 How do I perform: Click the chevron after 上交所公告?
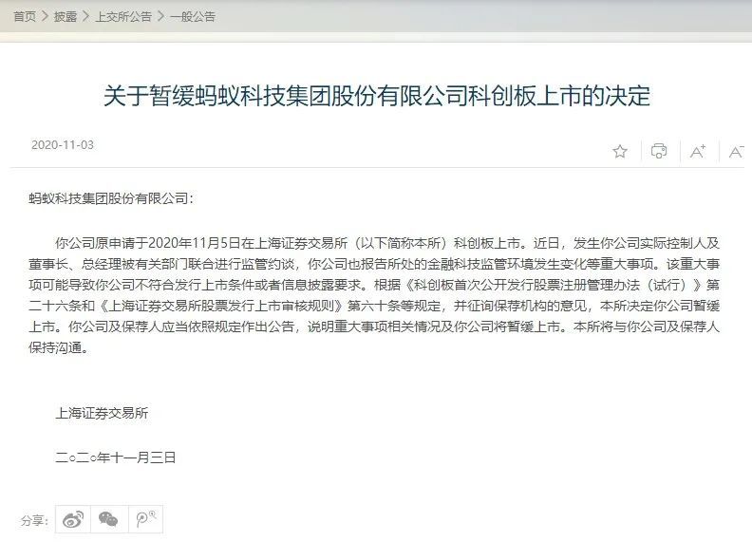tap(160, 16)
